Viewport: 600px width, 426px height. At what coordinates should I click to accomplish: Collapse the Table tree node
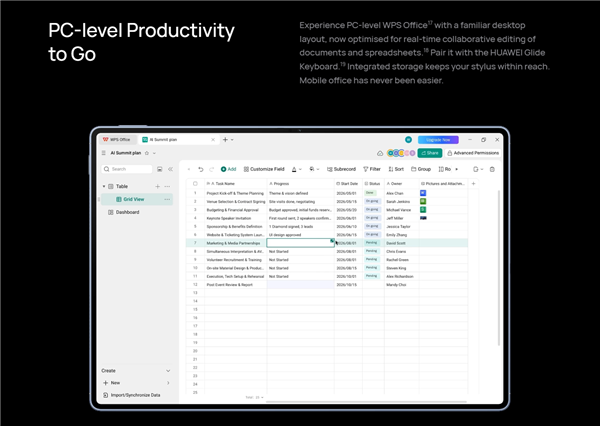coord(104,186)
